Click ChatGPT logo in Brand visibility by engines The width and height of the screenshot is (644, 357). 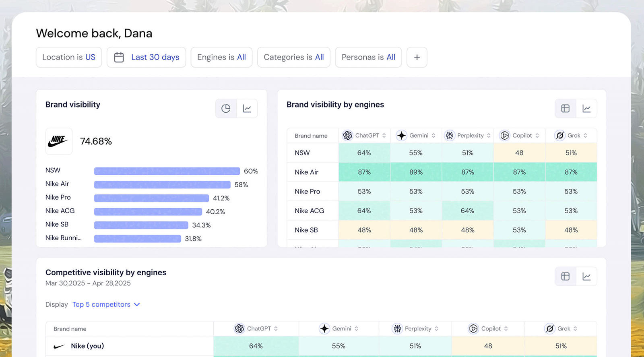(347, 136)
